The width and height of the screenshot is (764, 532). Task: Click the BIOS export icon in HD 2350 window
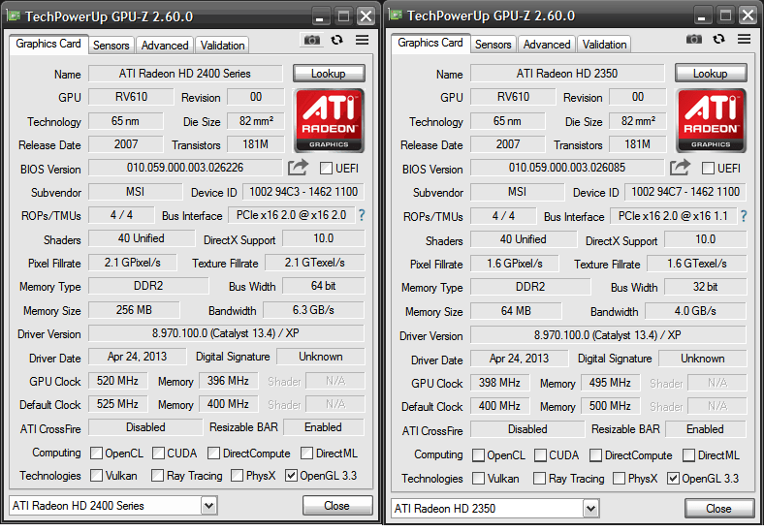pos(681,168)
